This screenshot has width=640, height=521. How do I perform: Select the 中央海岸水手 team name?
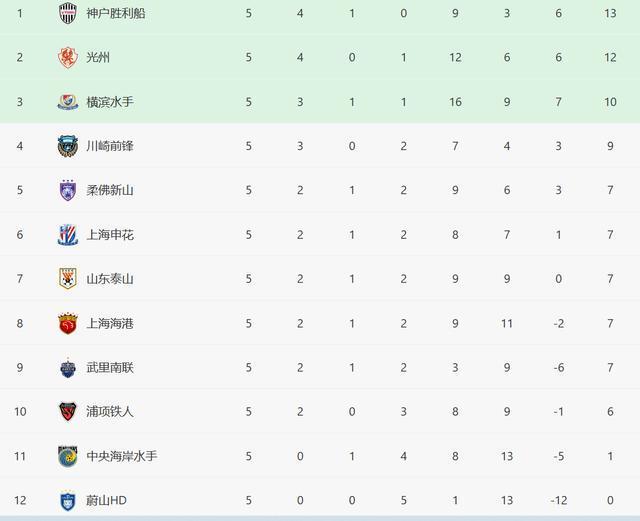pos(122,456)
